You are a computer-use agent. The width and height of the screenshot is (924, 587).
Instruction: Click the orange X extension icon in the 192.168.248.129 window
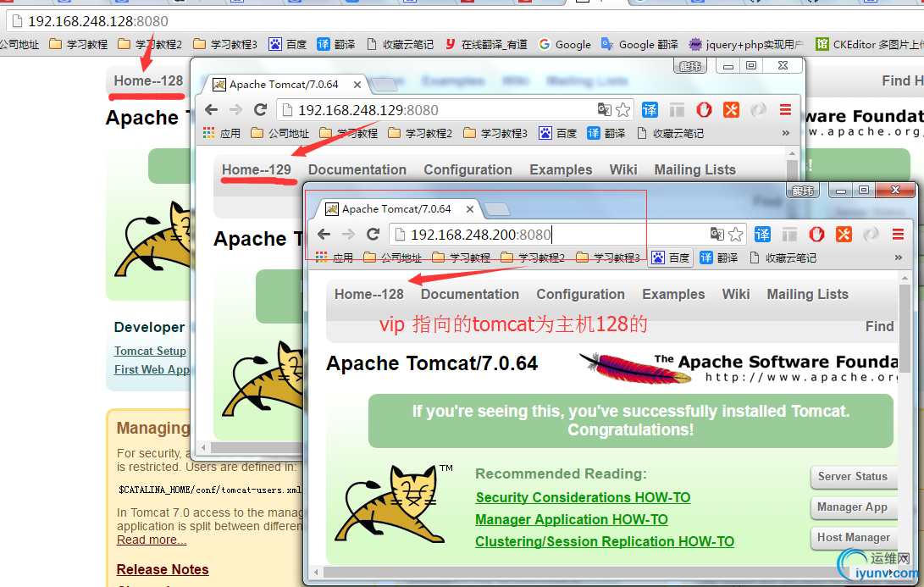coord(731,109)
